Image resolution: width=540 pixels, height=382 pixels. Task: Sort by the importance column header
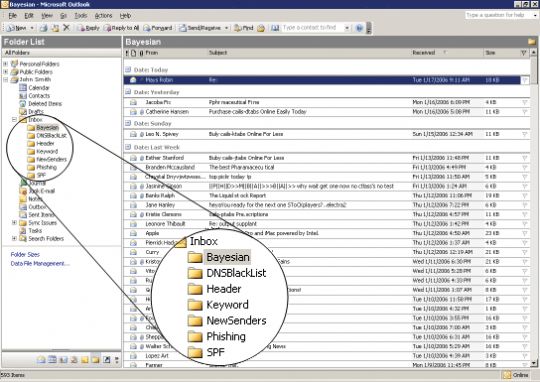click(127, 53)
